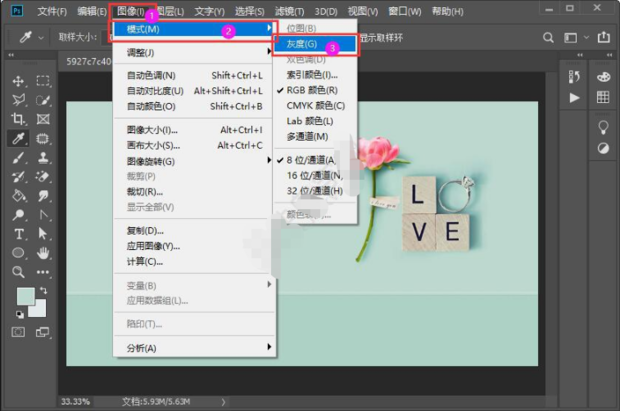This screenshot has height=411, width=620.
Task: Select the Move tool
Action: pos(18,81)
